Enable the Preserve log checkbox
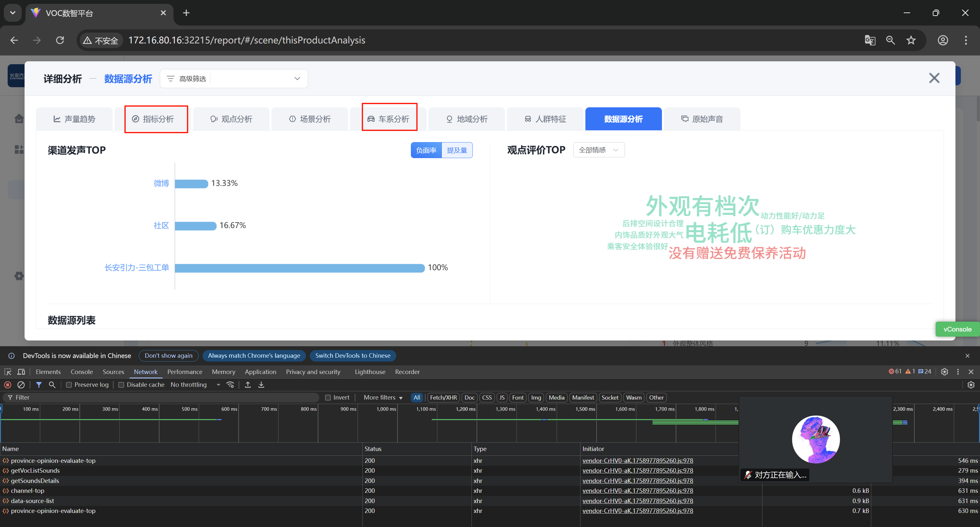The width and height of the screenshot is (980, 527). pos(69,385)
